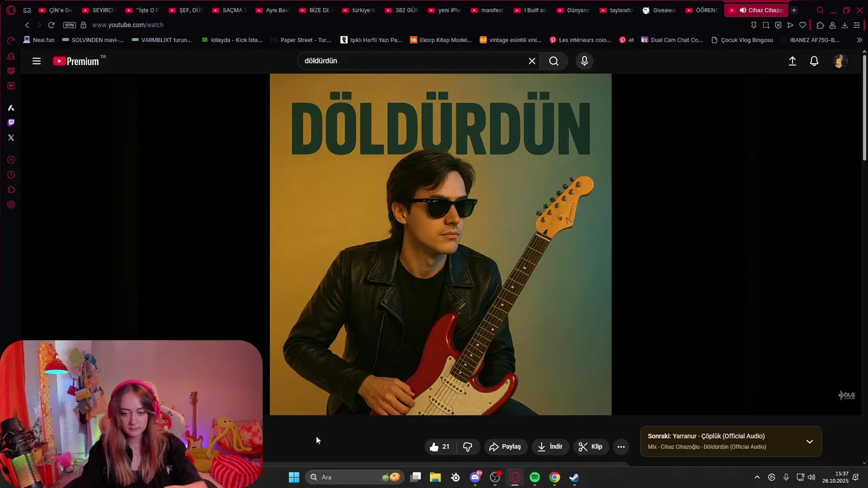Open more actions three-dot menu
The image size is (868, 488).
620,447
